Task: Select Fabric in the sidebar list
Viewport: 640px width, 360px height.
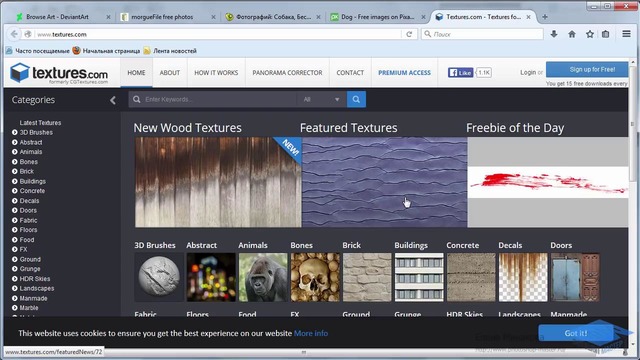Action: pyautogui.click(x=28, y=220)
